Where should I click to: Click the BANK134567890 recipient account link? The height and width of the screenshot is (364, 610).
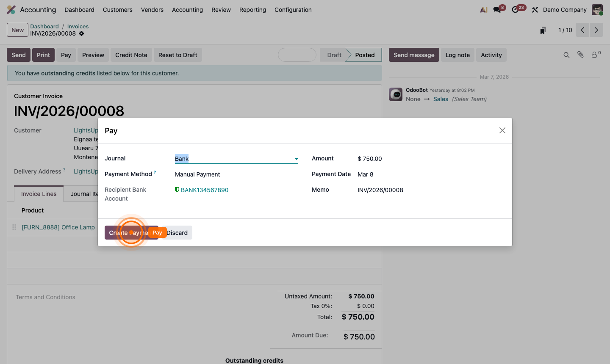tap(205, 190)
